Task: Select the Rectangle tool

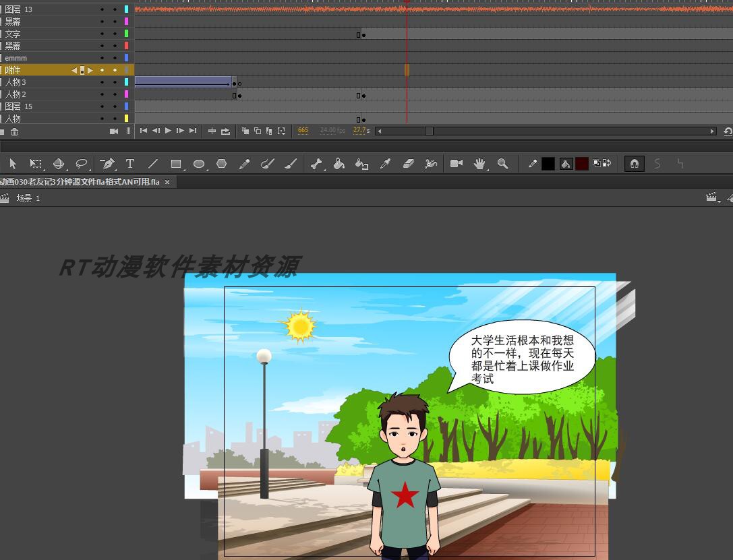Action: 177,164
